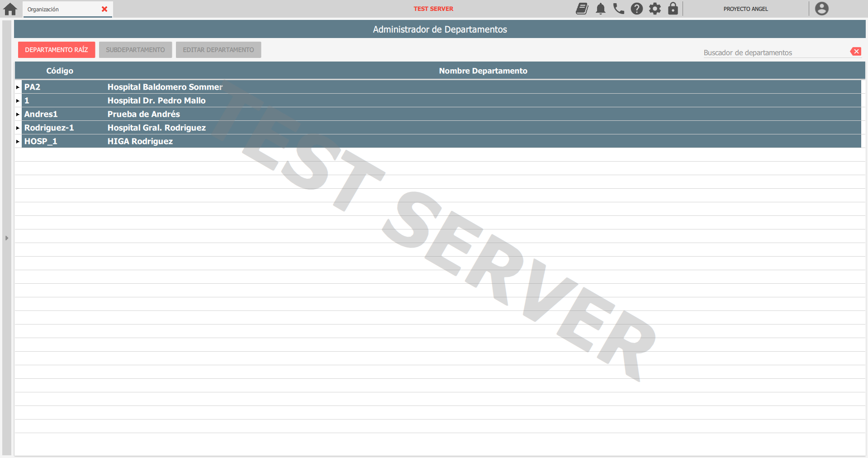Open the notifications bell

pyautogui.click(x=601, y=9)
